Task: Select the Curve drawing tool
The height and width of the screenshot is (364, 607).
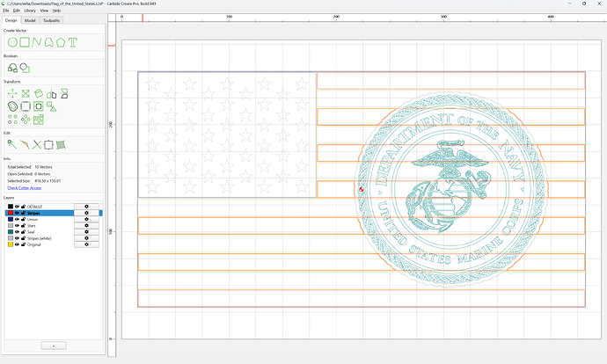Action: point(48,42)
